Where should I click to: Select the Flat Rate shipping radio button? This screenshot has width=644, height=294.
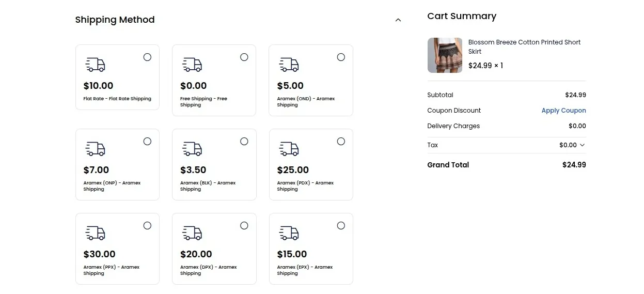147,57
